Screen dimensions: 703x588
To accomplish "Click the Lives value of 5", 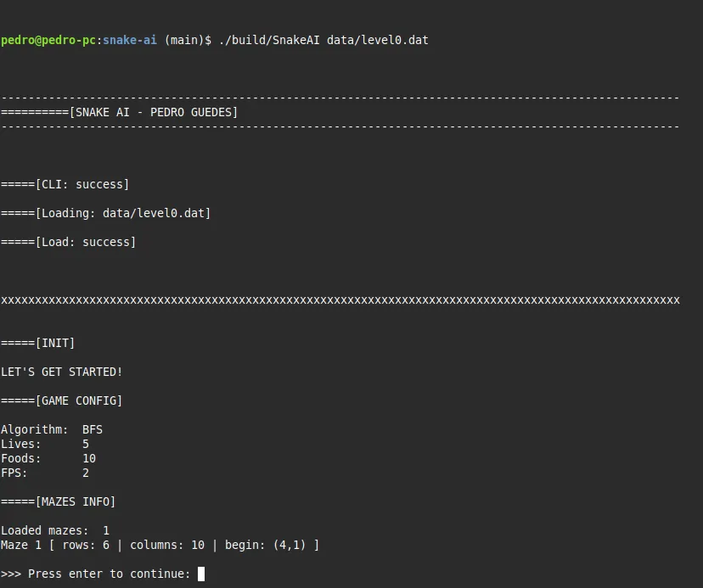I will [x=86, y=444].
